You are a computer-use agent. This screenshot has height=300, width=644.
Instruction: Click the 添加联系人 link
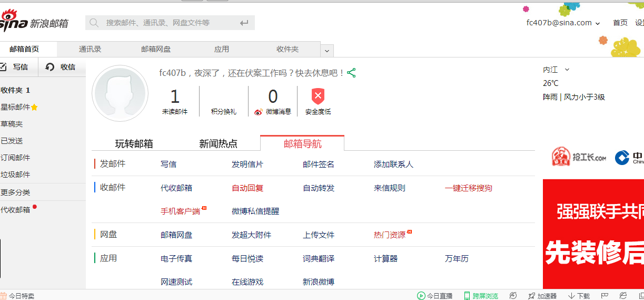coord(393,164)
